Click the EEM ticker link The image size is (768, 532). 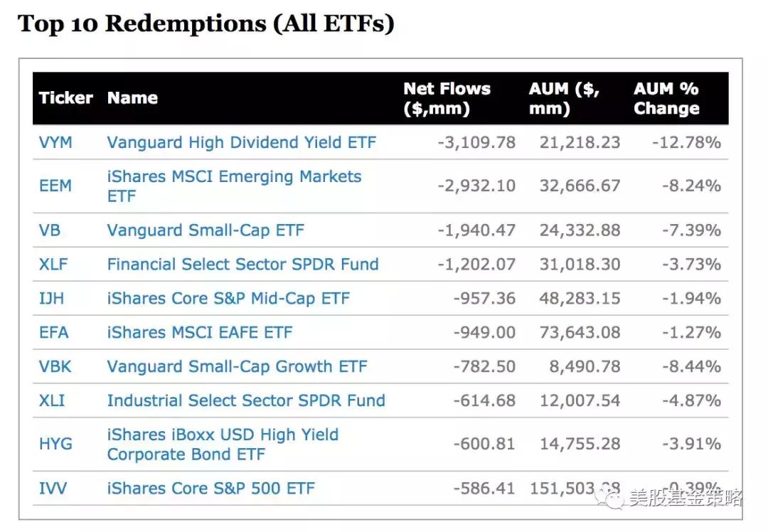coord(55,186)
